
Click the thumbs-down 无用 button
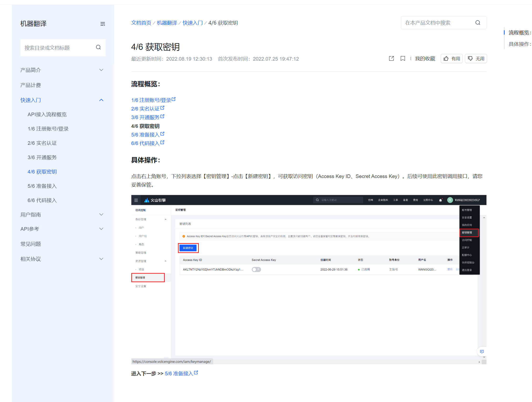point(476,58)
